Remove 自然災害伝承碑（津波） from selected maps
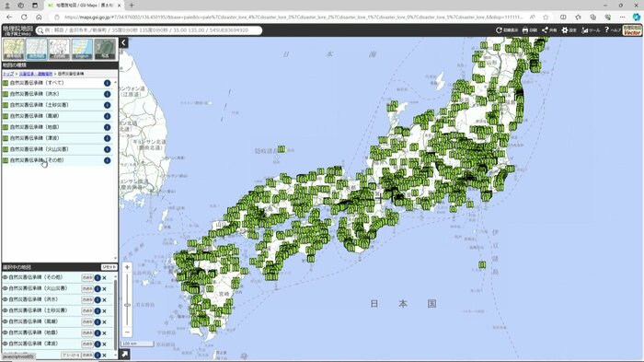The image size is (644, 362). coord(104,344)
